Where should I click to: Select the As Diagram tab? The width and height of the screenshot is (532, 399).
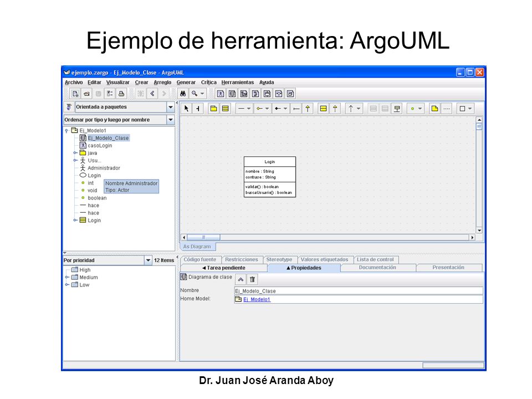197,247
